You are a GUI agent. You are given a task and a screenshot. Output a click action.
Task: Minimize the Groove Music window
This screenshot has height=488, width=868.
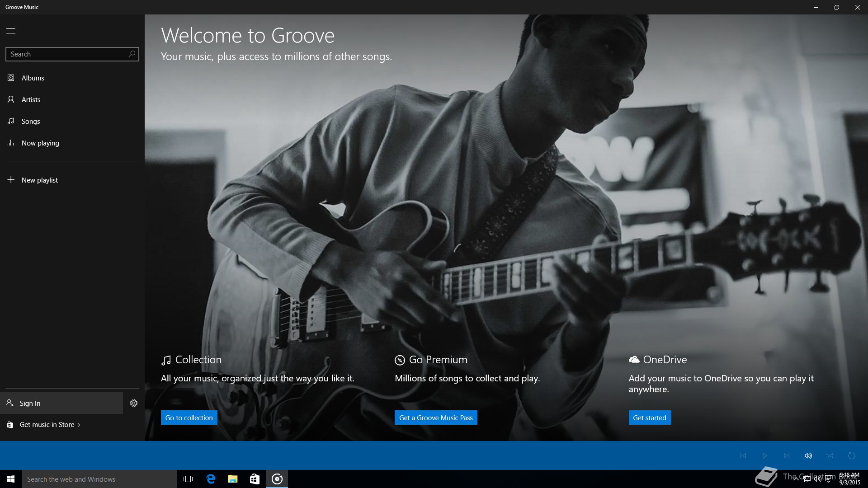coord(816,7)
